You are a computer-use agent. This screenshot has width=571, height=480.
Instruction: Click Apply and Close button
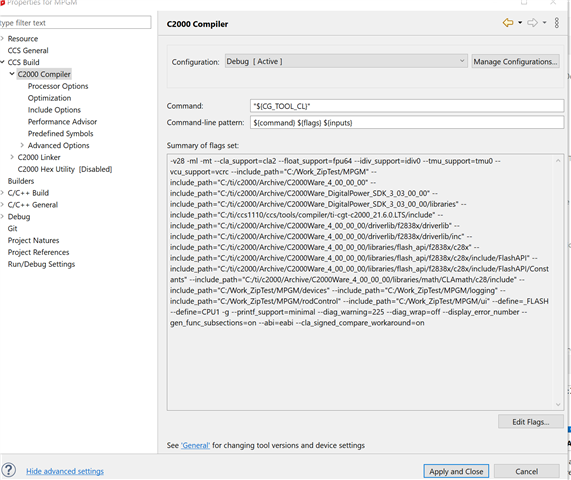[x=456, y=471]
